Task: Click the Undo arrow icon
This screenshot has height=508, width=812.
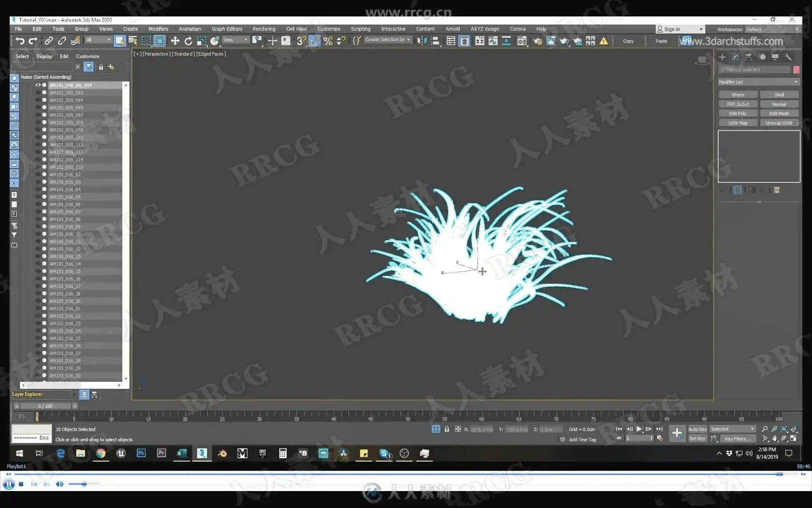Action: coord(20,41)
